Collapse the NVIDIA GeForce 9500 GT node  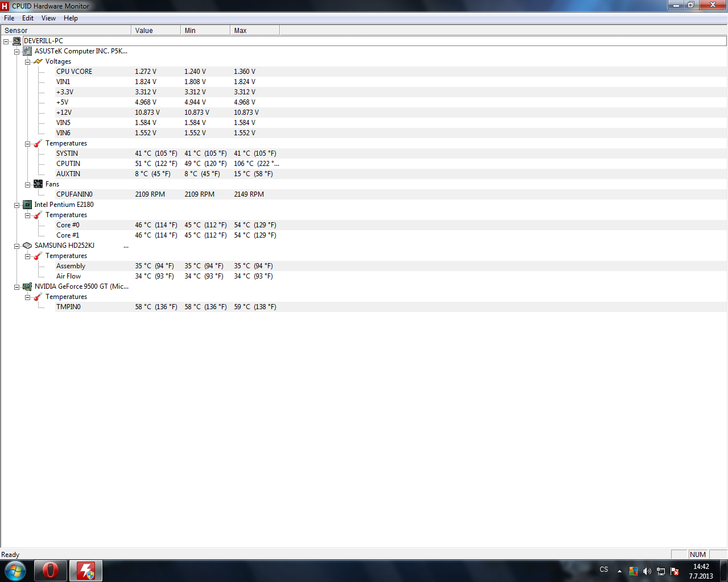[x=16, y=287]
